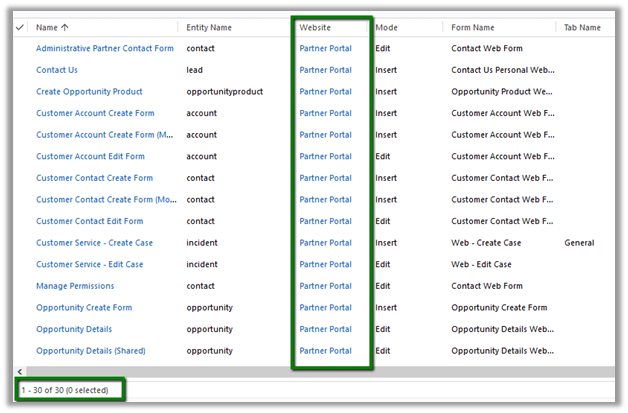Click the Mode column header

(x=386, y=27)
